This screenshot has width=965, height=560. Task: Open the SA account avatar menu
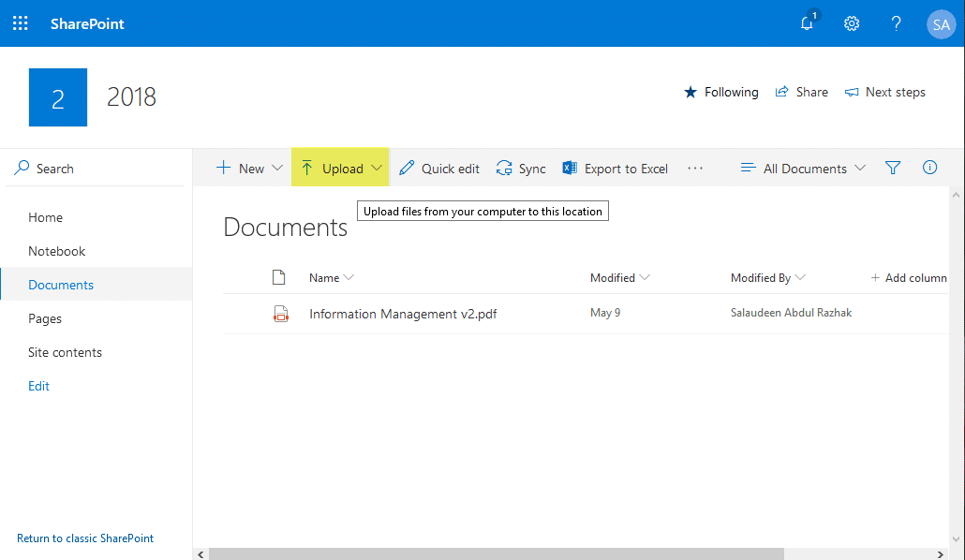pyautogui.click(x=941, y=23)
